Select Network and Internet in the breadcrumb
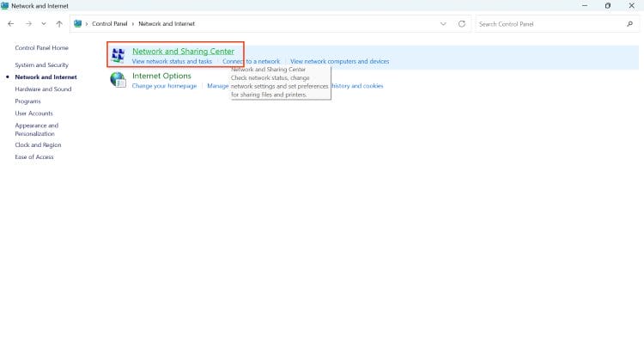The height and width of the screenshot is (337, 644). [167, 24]
